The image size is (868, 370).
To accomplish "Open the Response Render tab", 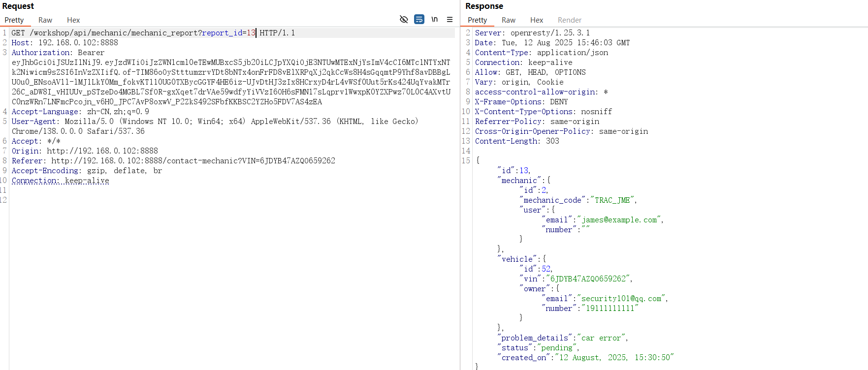I will coord(570,20).
